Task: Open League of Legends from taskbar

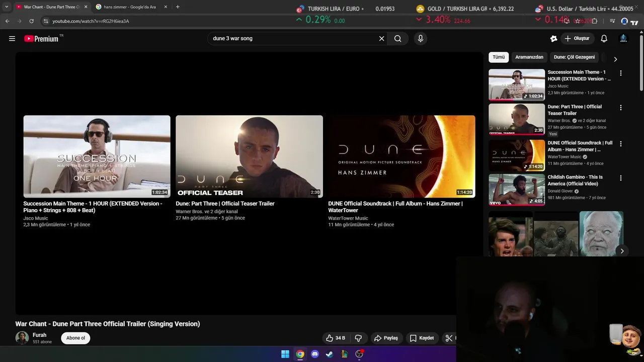Action: pos(345,354)
